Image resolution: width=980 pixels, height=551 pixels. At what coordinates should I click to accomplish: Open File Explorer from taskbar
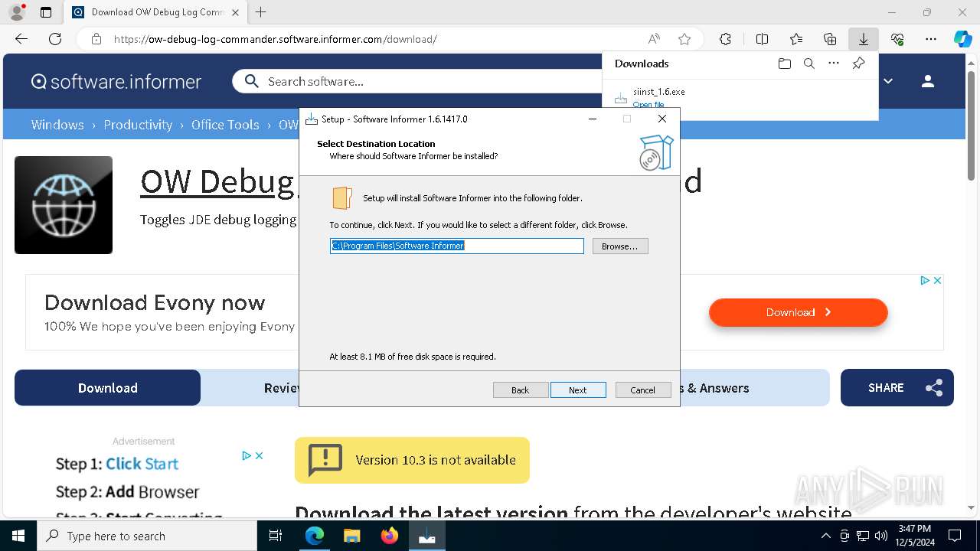click(x=351, y=536)
